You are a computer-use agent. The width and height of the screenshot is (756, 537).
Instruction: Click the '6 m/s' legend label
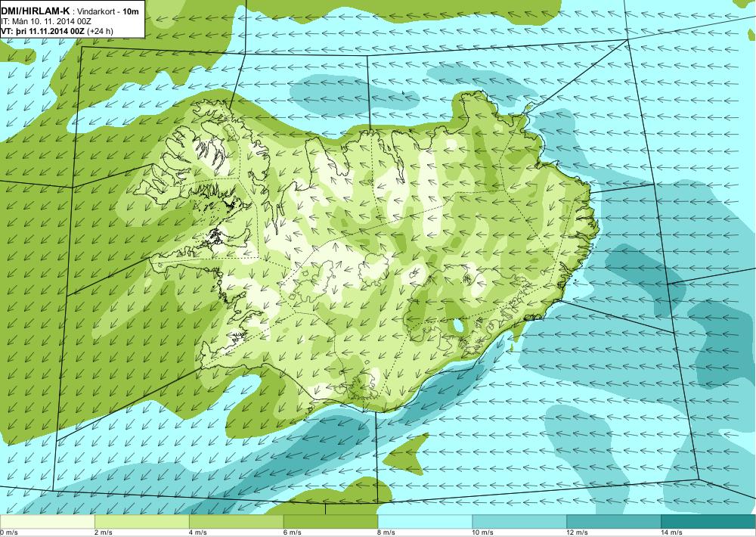pyautogui.click(x=293, y=532)
